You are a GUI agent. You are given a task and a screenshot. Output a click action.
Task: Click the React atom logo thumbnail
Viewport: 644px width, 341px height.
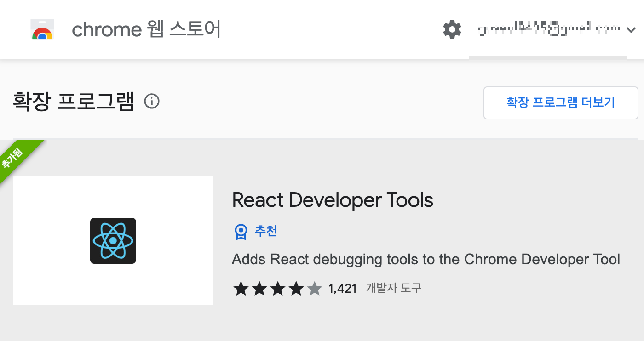113,241
